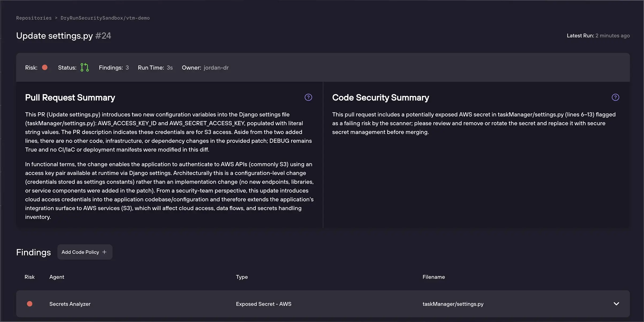The height and width of the screenshot is (322, 644).
Task: Sort findings by Type column header
Action: [242, 277]
